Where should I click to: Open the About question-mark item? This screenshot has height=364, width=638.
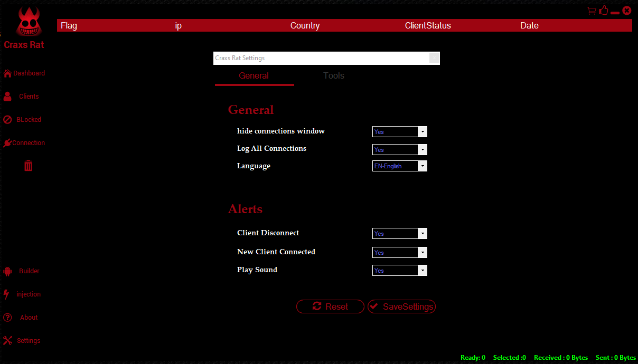click(x=21, y=318)
